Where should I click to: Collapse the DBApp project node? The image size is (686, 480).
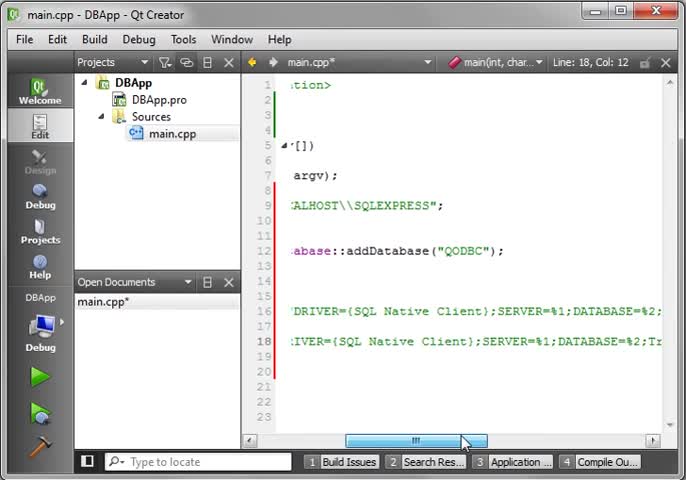click(x=84, y=82)
